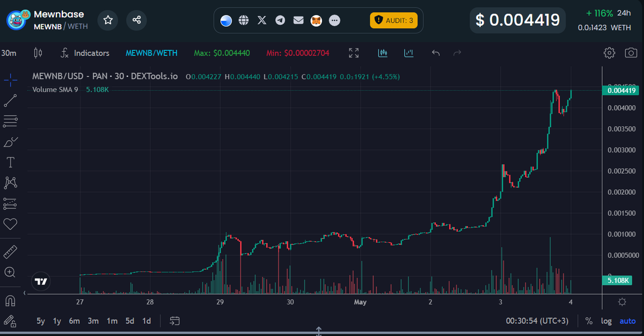Select the zoom in tool
Screen dimensions: 644x336
pos(10,272)
